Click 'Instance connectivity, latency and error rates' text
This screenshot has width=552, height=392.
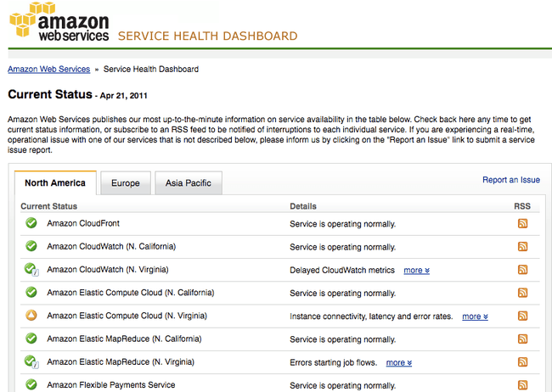tap(371, 316)
